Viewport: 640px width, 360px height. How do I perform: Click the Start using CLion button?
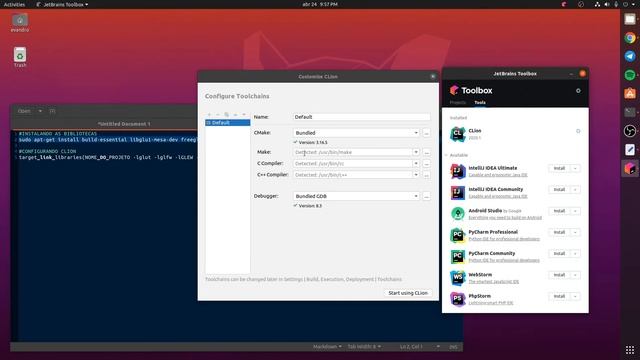tap(408, 293)
